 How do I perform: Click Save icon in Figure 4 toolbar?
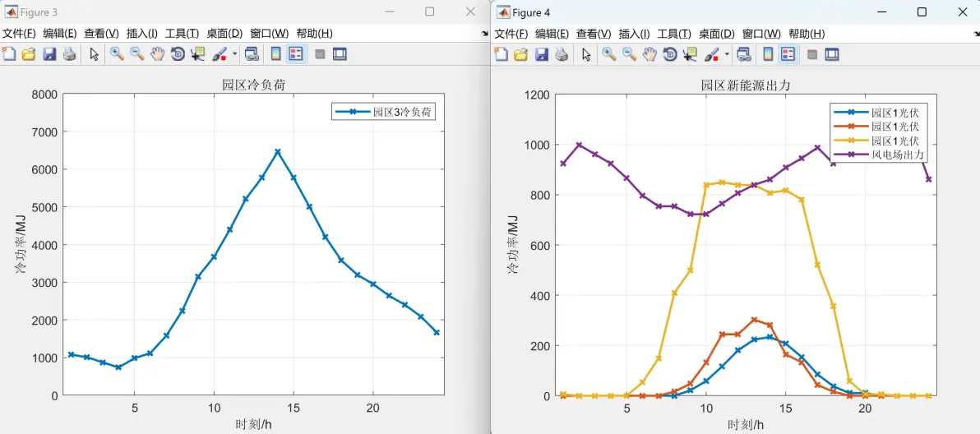click(x=542, y=54)
